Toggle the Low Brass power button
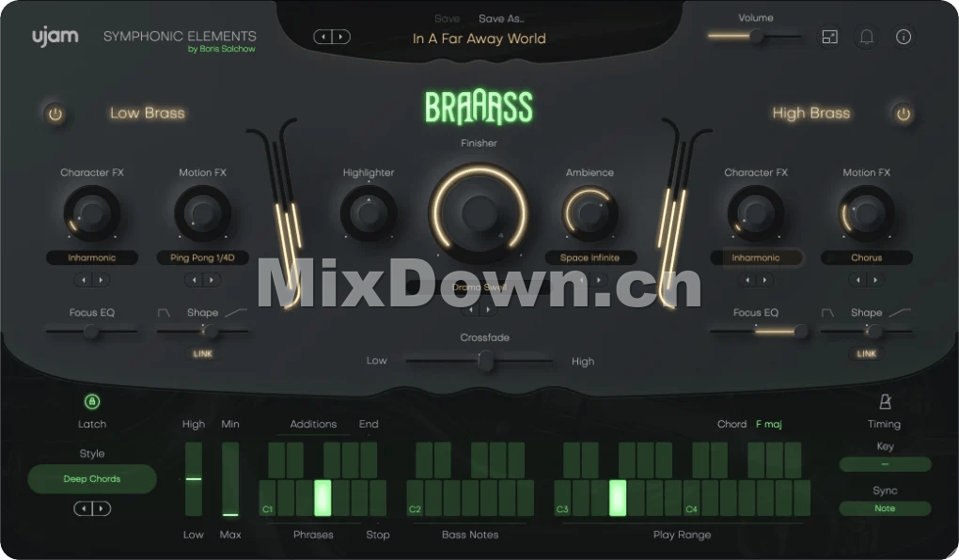Image resolution: width=959 pixels, height=560 pixels. point(55,114)
